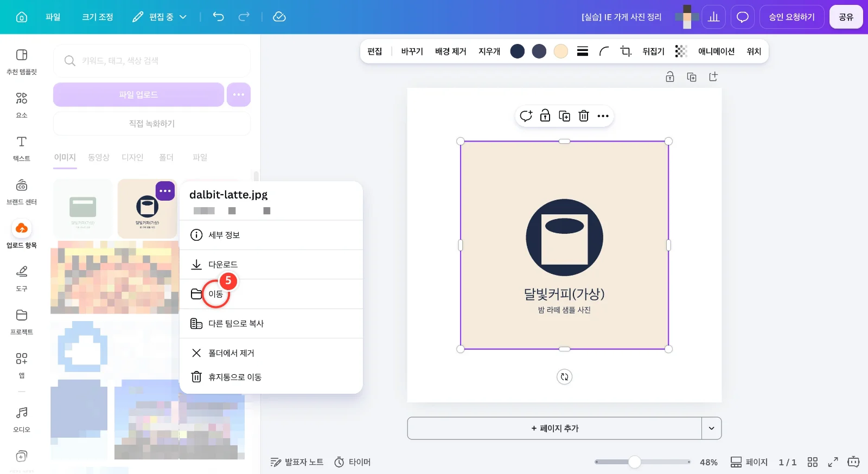Select 세부 정보 in context menu

271,235
